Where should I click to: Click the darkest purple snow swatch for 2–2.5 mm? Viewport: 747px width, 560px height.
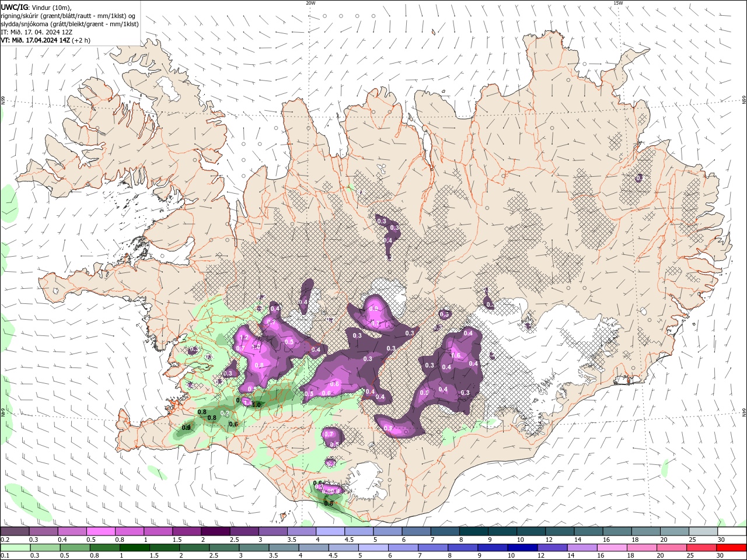[x=215, y=531]
